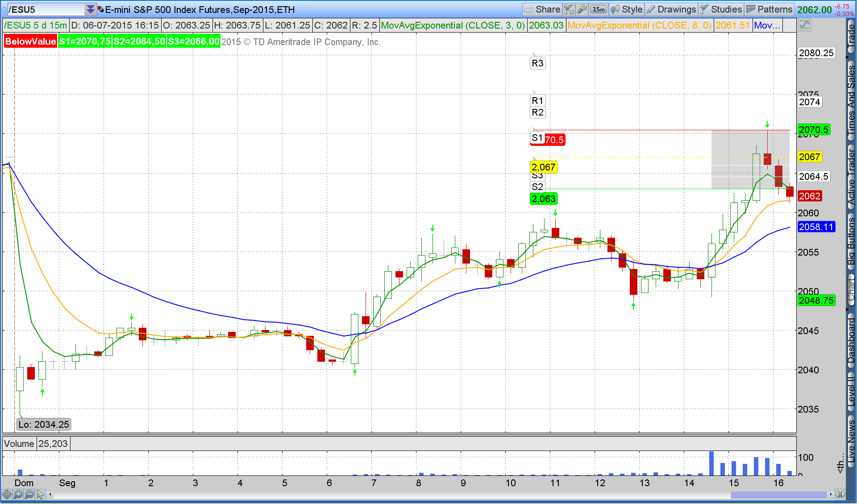
Task: Open the symbol selector dropdown arrow
Action: click(x=91, y=9)
